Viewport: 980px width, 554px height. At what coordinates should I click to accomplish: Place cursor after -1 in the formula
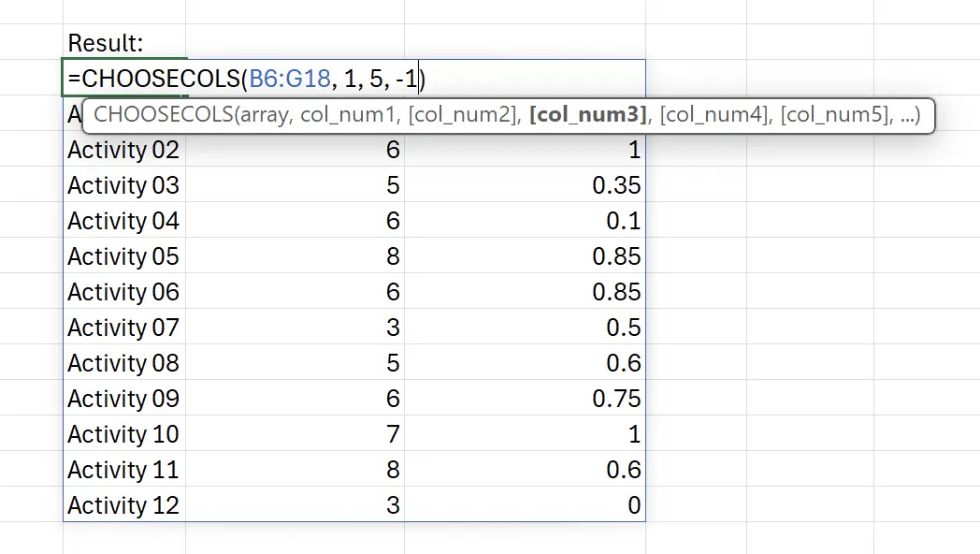(x=419, y=79)
